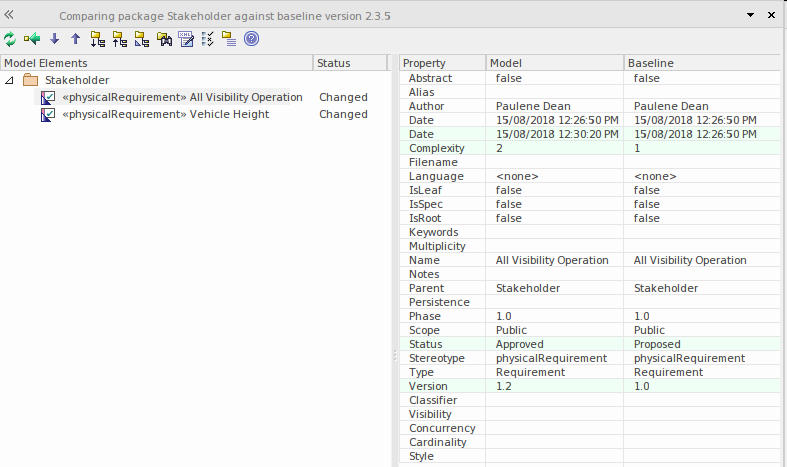
Task: Open the window menu dropdown arrow
Action: pyautogui.click(x=751, y=17)
